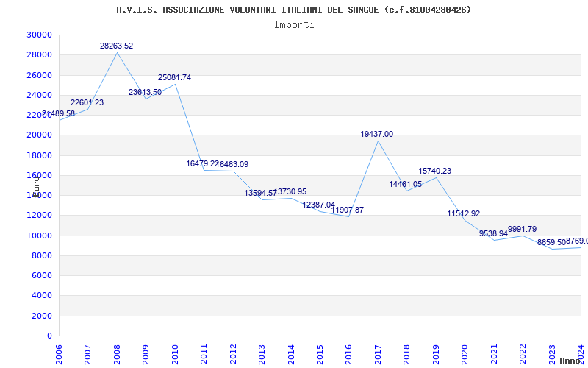Select data label 8659.50
588x368 pixels.
coord(551,243)
